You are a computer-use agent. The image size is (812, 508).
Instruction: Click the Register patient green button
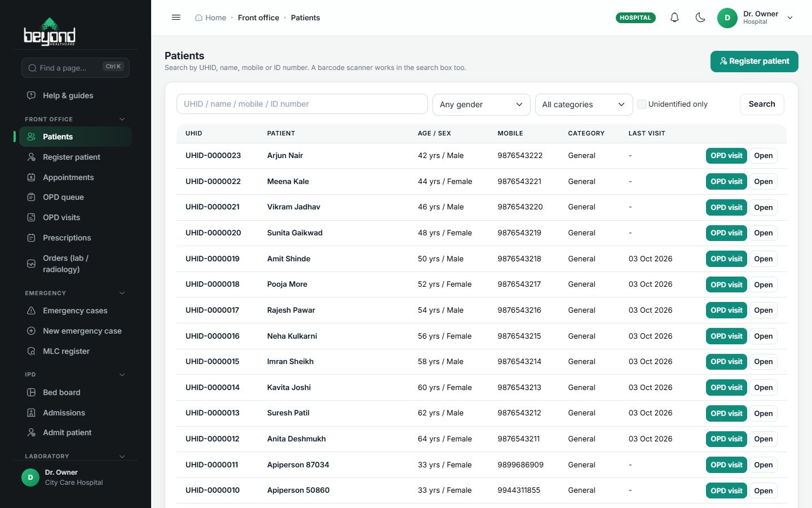[x=754, y=61]
